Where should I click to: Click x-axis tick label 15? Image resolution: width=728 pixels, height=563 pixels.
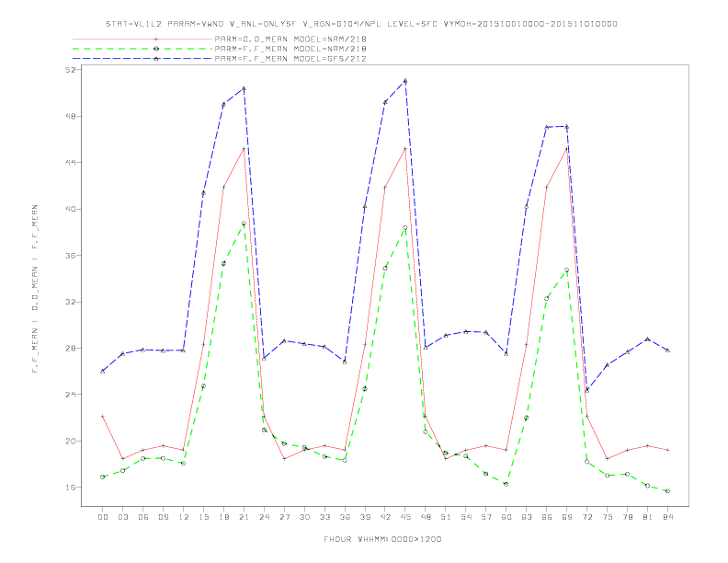point(203,517)
